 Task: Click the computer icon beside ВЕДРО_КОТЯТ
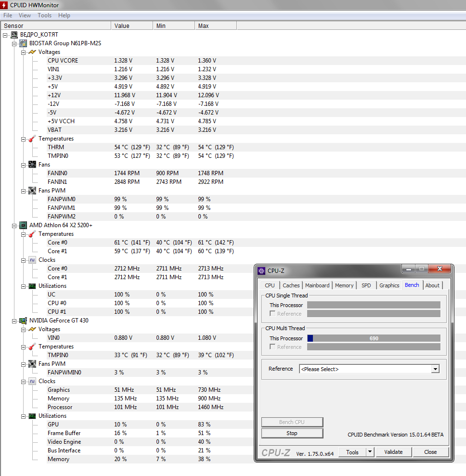click(14, 35)
